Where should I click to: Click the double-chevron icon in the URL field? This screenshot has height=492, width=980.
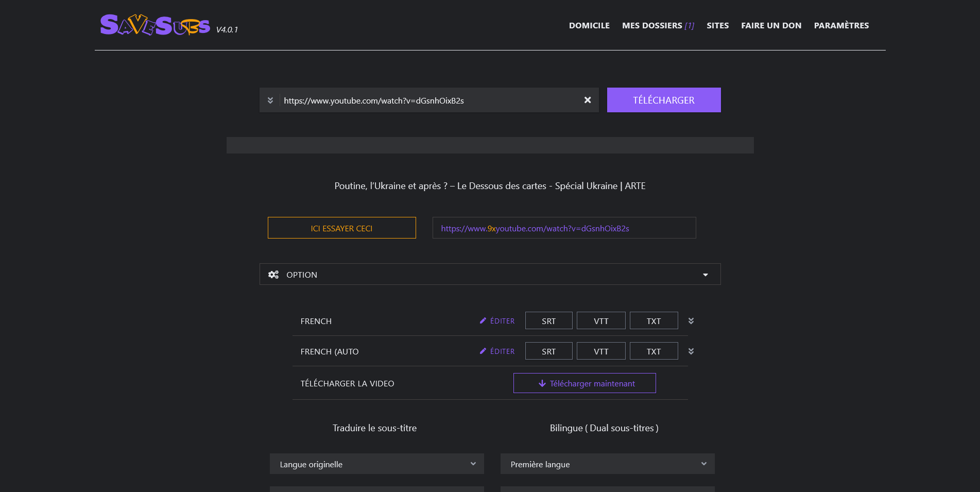coord(270,100)
